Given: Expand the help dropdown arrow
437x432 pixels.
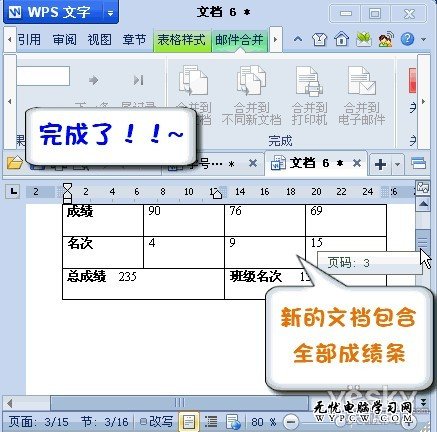Looking at the screenshot, I should click(x=424, y=40).
